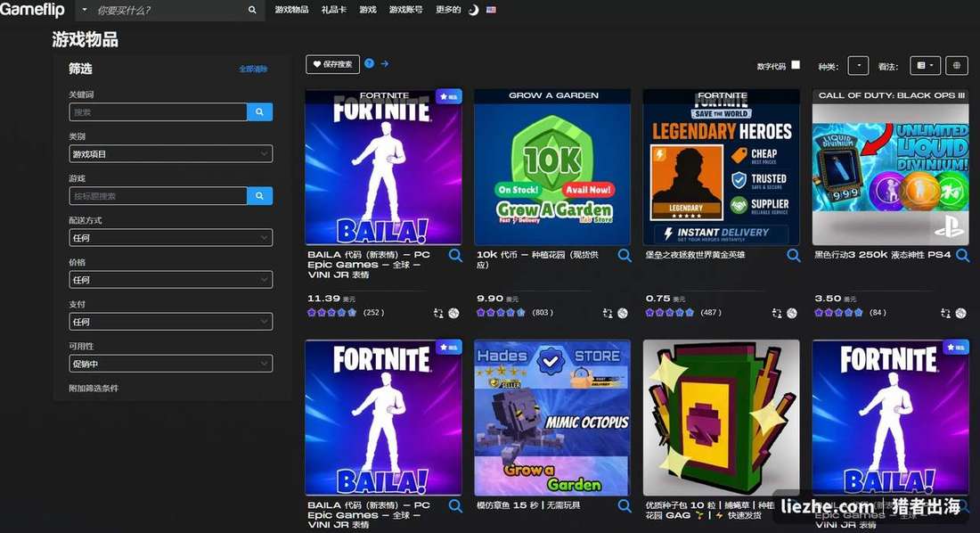Image resolution: width=980 pixels, height=533 pixels.
Task: Click the Gameflip logo
Action: coord(32,10)
